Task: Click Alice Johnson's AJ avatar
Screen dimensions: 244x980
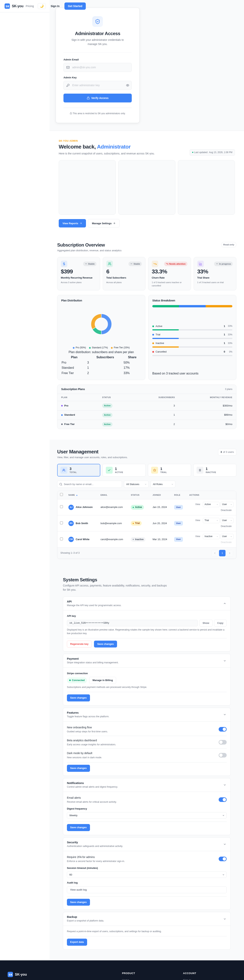Action: pos(71,507)
